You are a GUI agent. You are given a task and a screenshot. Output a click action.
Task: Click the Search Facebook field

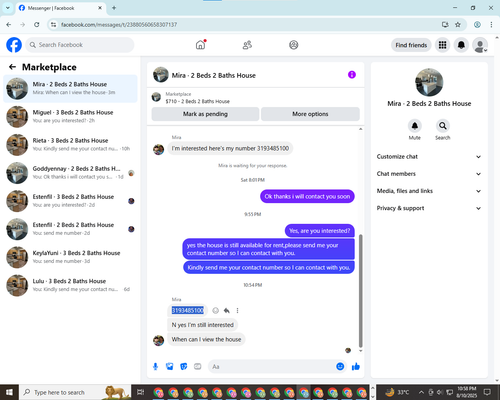pyautogui.click(x=80, y=45)
